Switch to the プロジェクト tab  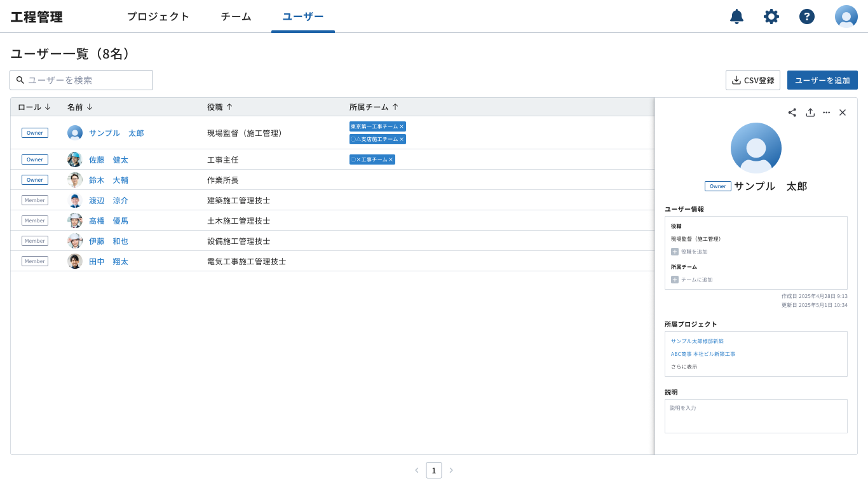click(158, 17)
